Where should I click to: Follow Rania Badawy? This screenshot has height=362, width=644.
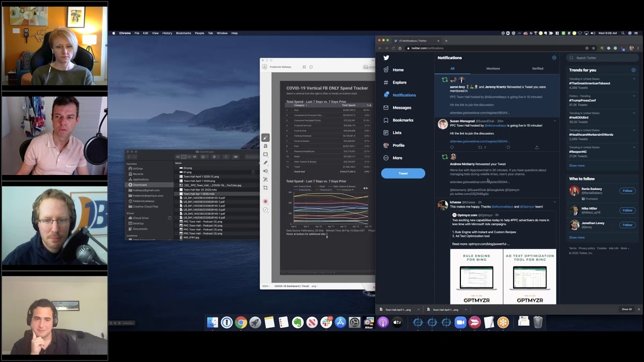[627, 191]
